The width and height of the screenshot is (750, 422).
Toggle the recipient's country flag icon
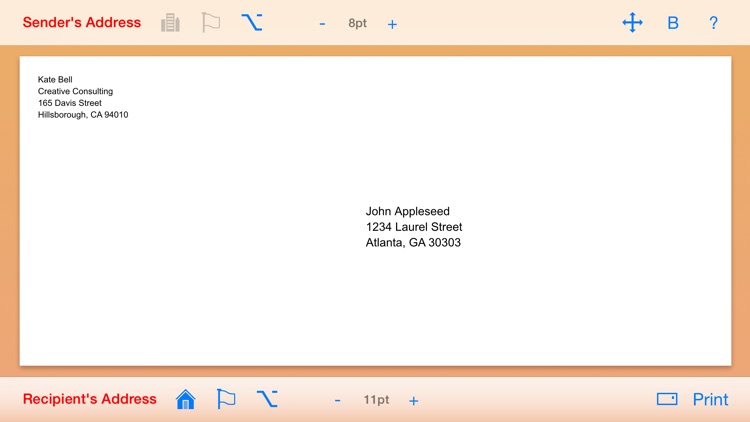point(226,399)
